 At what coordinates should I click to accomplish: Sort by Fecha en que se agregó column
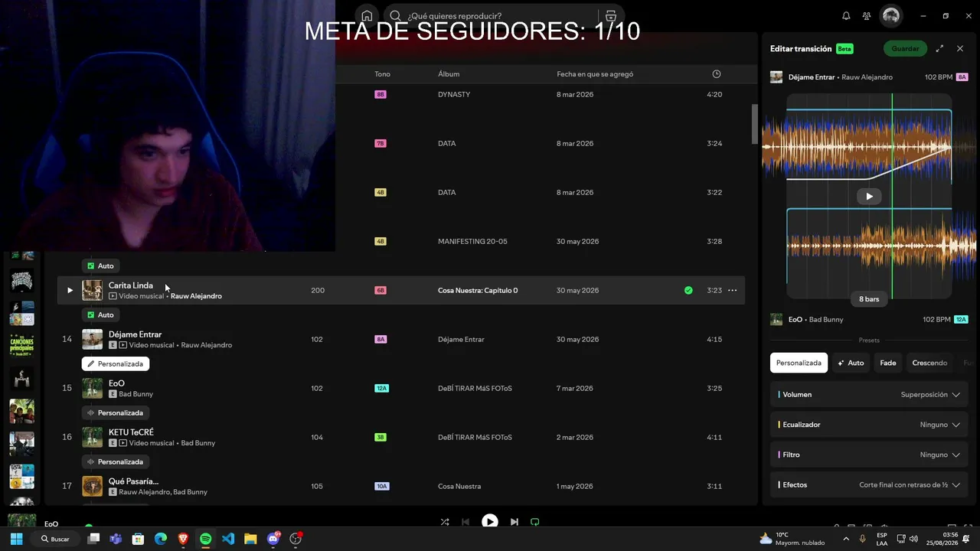coord(595,74)
